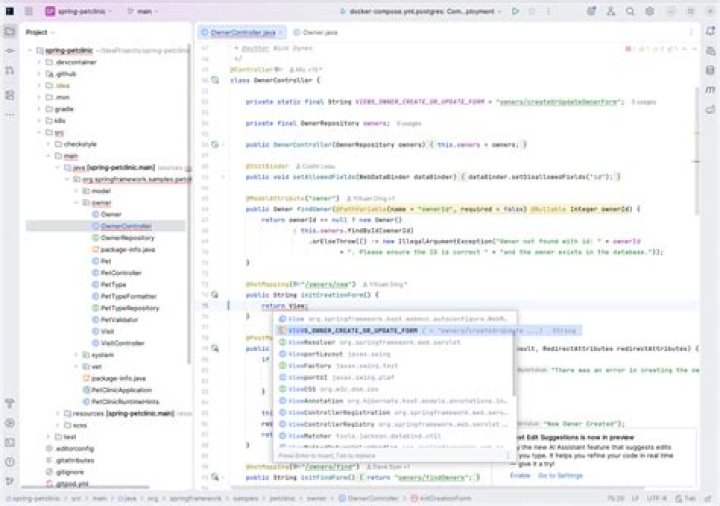720x506 pixels.
Task: Choose ViewportLayout completion suggestion
Action: [x=394, y=354]
